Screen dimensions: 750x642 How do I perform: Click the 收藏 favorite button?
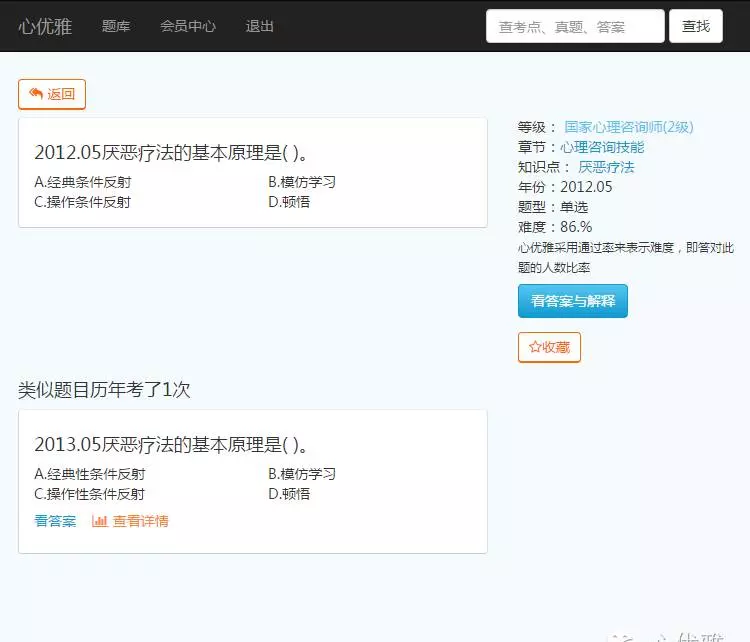coord(549,347)
